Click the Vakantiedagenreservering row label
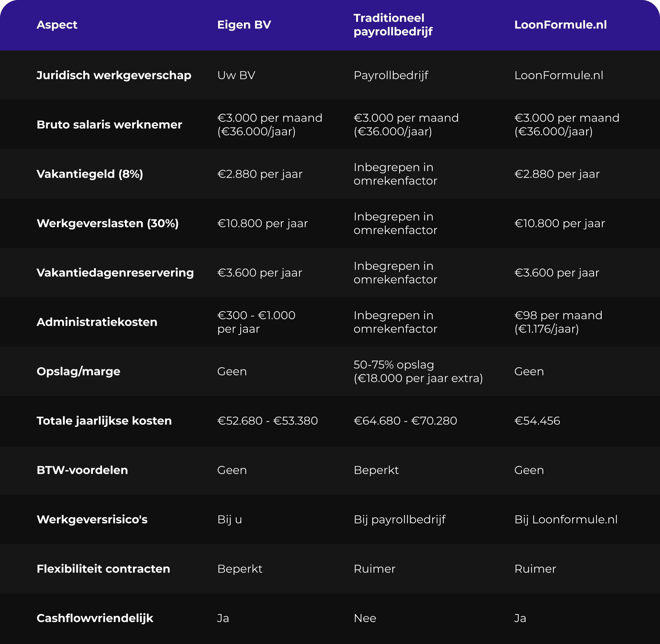This screenshot has width=660, height=644. (115, 273)
